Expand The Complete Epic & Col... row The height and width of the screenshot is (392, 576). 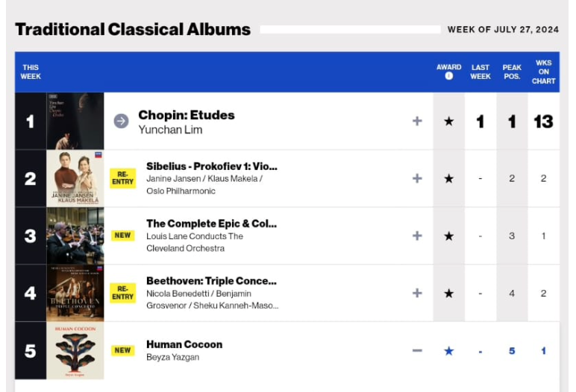pyautogui.click(x=417, y=235)
